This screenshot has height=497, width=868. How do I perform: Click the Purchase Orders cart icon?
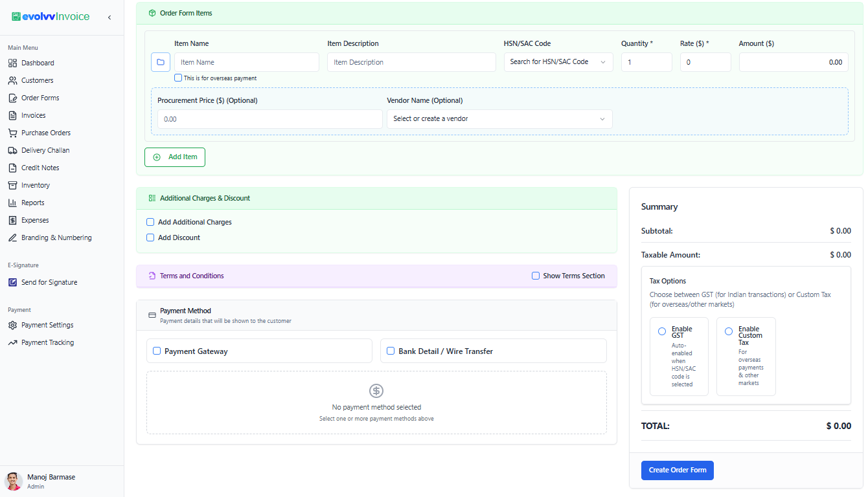click(12, 133)
